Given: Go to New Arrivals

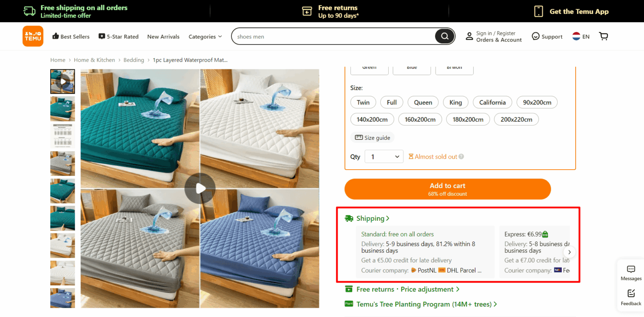Looking at the screenshot, I should coord(163,37).
